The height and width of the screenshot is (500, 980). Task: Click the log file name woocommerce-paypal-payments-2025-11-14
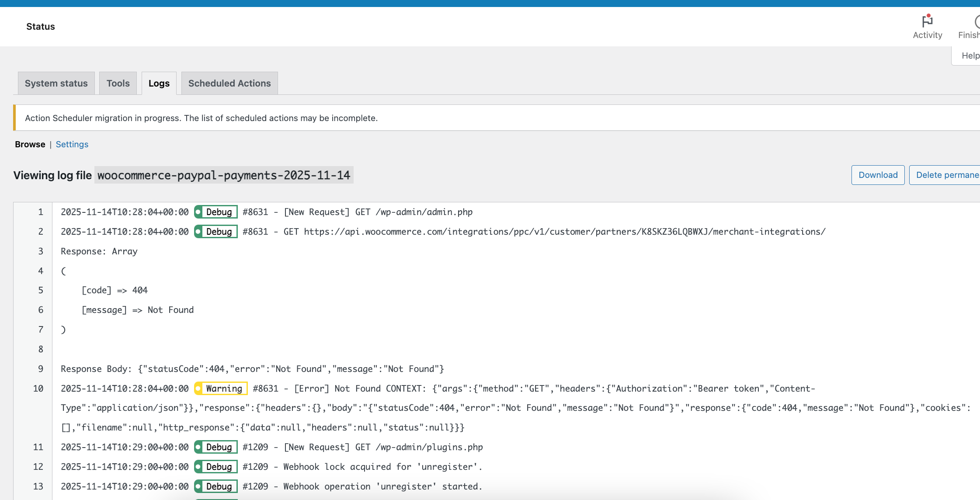click(x=223, y=175)
